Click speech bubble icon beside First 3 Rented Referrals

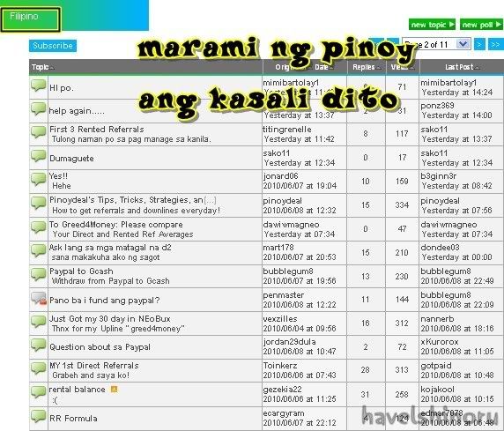point(39,132)
